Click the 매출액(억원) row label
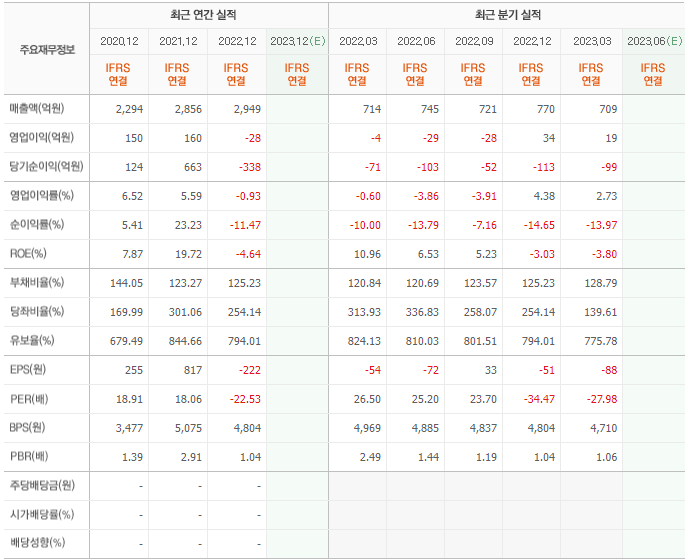This screenshot has height=560, width=689. point(37,108)
